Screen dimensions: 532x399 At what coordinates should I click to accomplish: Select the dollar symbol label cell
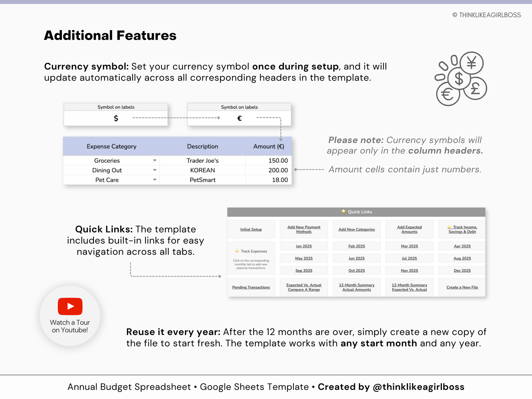tap(116, 118)
